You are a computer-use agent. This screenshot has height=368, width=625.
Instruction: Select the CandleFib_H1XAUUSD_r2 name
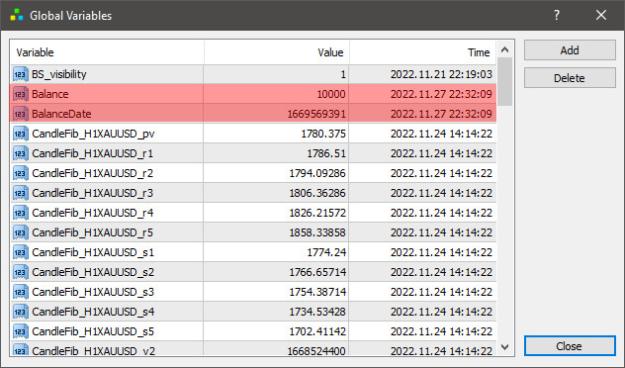click(92, 173)
